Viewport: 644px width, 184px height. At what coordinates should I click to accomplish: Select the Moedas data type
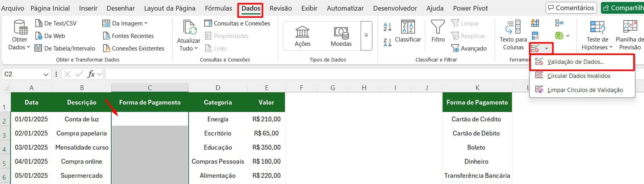point(341,36)
